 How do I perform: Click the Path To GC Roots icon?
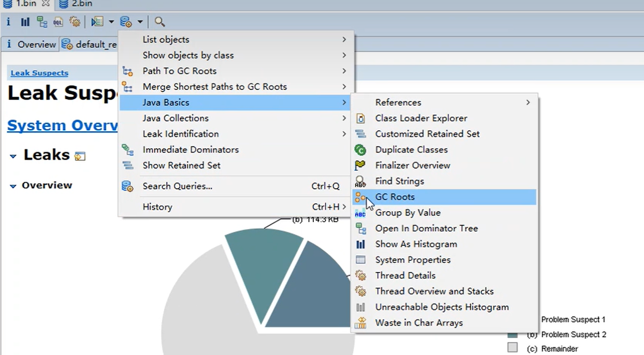[127, 71]
